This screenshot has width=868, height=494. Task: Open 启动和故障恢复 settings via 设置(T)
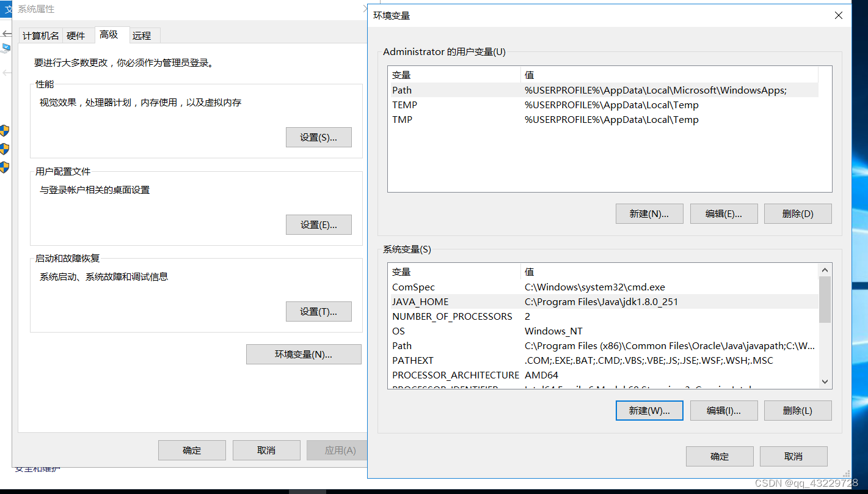pos(318,311)
